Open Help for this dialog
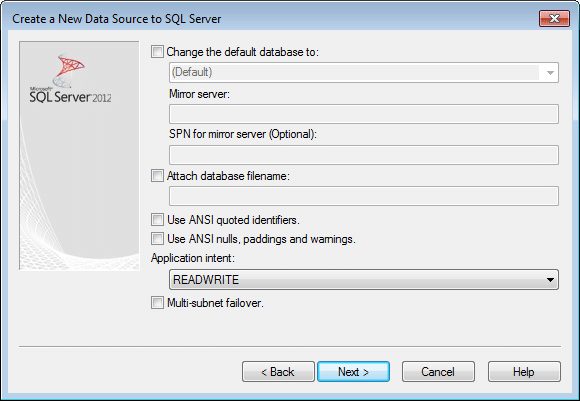Viewport: 580px width, 401px height. click(x=524, y=371)
